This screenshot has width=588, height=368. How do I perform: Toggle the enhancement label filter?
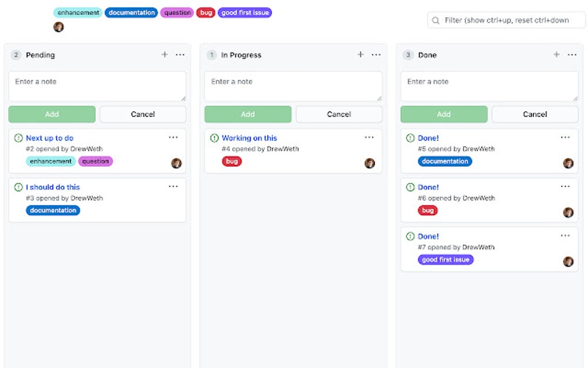(x=77, y=12)
